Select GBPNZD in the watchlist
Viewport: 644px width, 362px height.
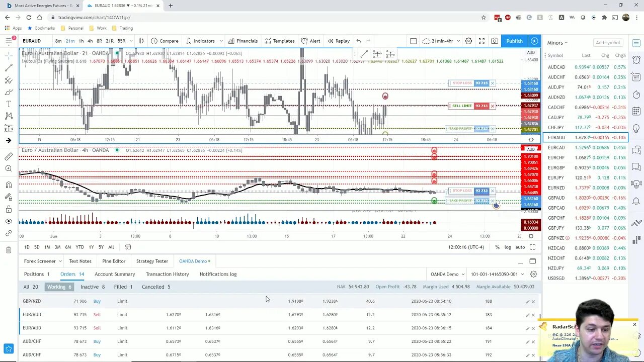pos(585,238)
